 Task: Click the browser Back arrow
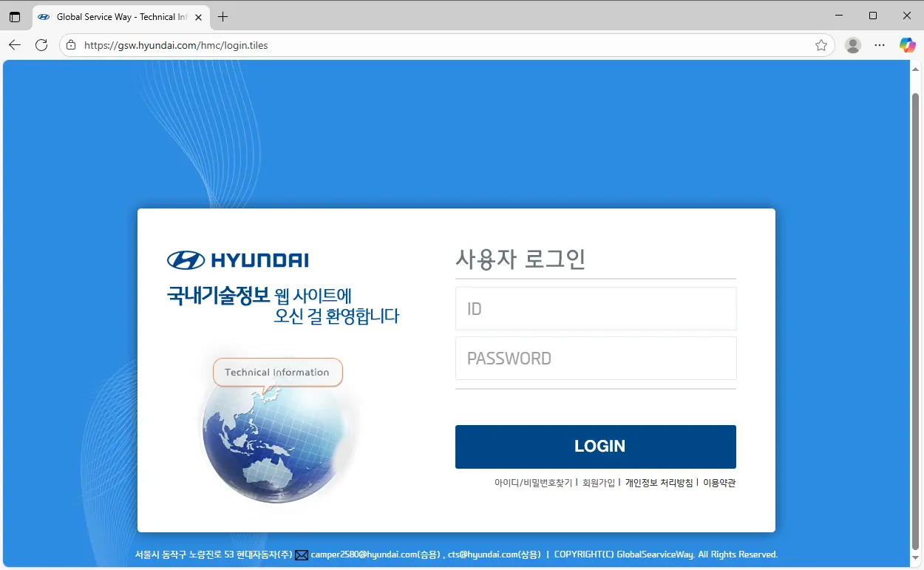point(15,45)
